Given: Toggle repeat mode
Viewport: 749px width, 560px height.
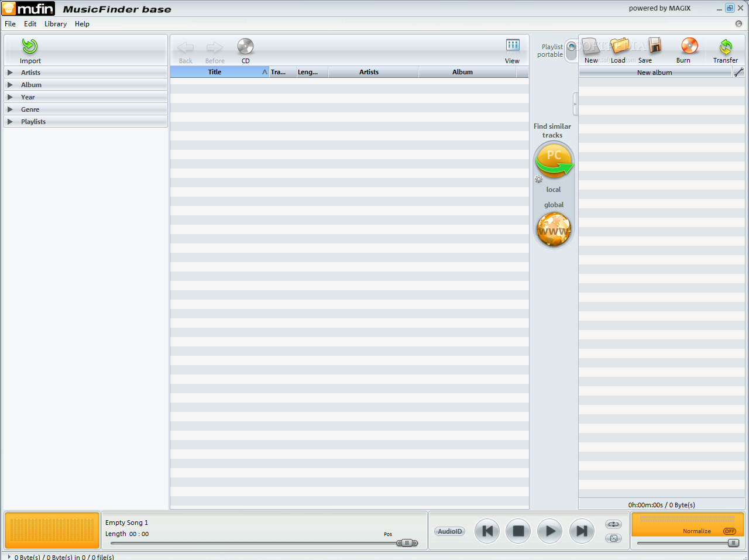Looking at the screenshot, I should tap(613, 524).
